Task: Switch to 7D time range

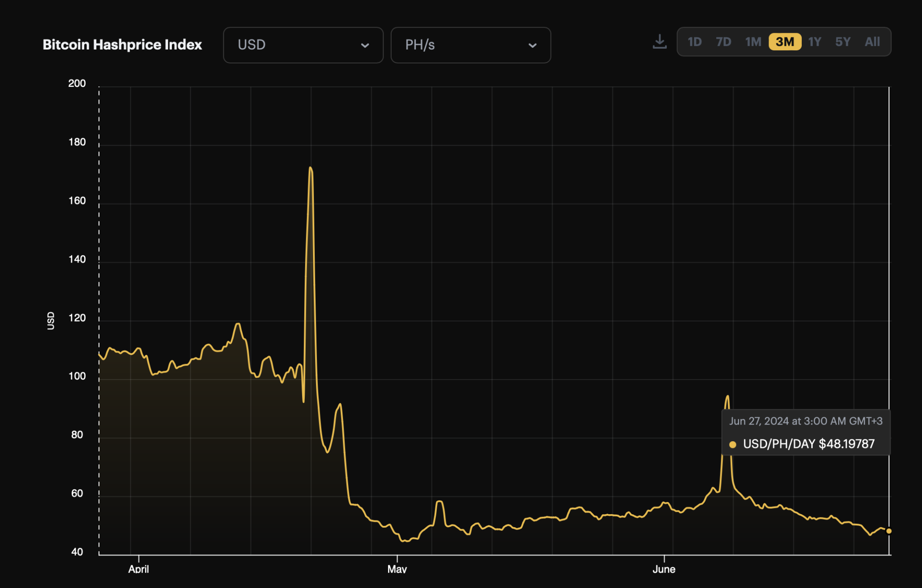Action: 723,42
